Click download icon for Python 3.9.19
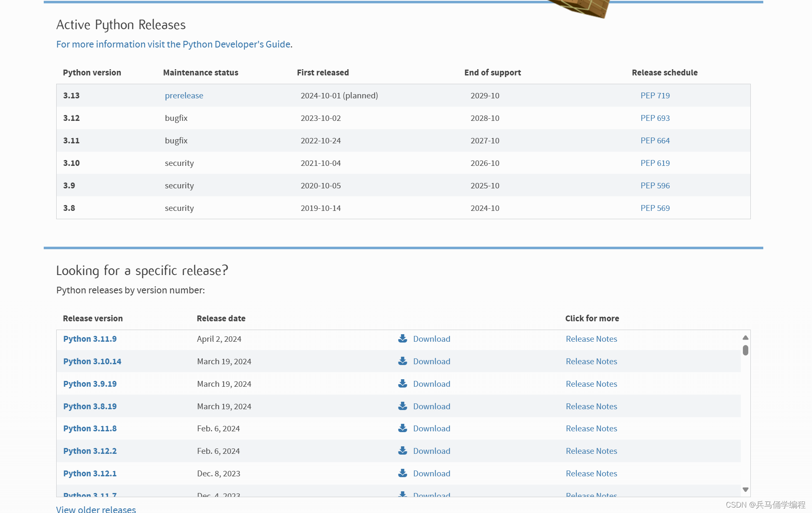Viewport: 812px width, 513px height. tap(402, 383)
